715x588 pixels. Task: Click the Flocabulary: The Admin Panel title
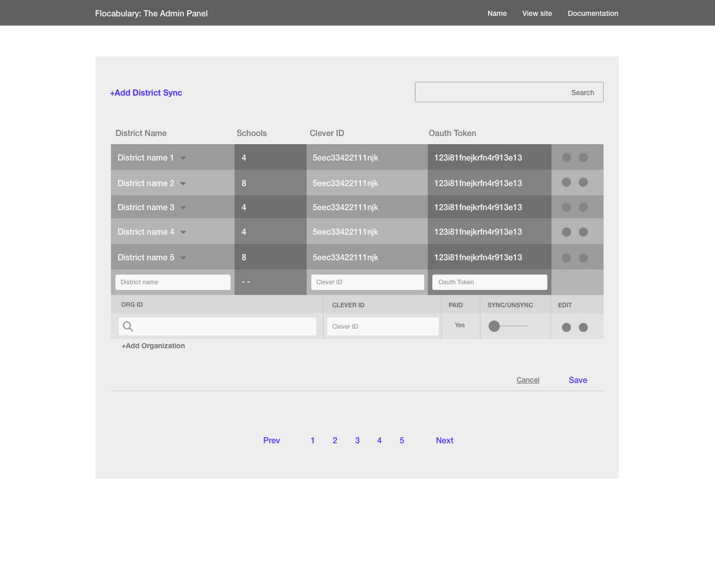(x=151, y=13)
